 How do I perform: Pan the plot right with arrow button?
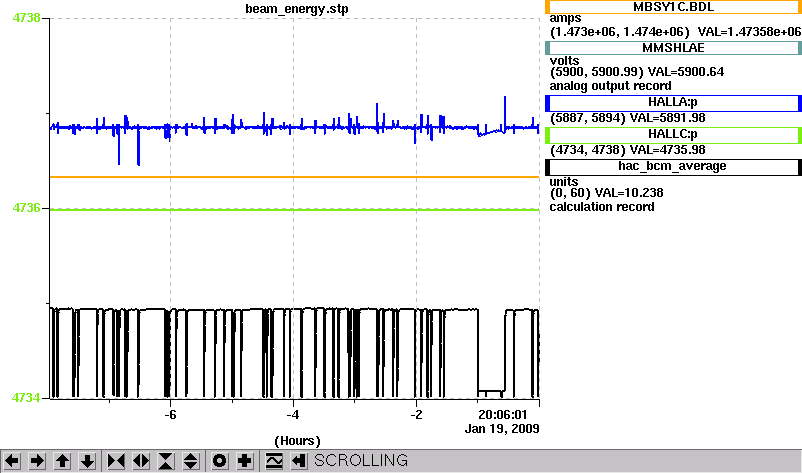pyautogui.click(x=37, y=461)
